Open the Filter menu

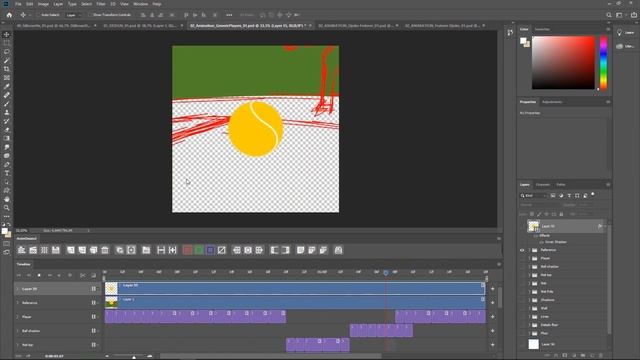(x=101, y=4)
